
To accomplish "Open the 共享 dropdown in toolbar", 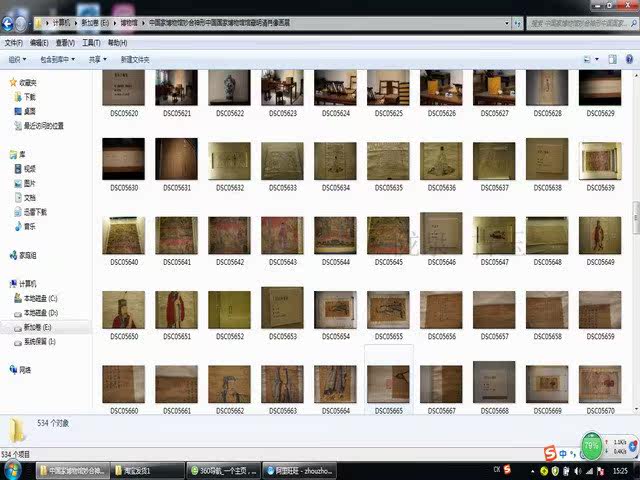I will (98, 60).
